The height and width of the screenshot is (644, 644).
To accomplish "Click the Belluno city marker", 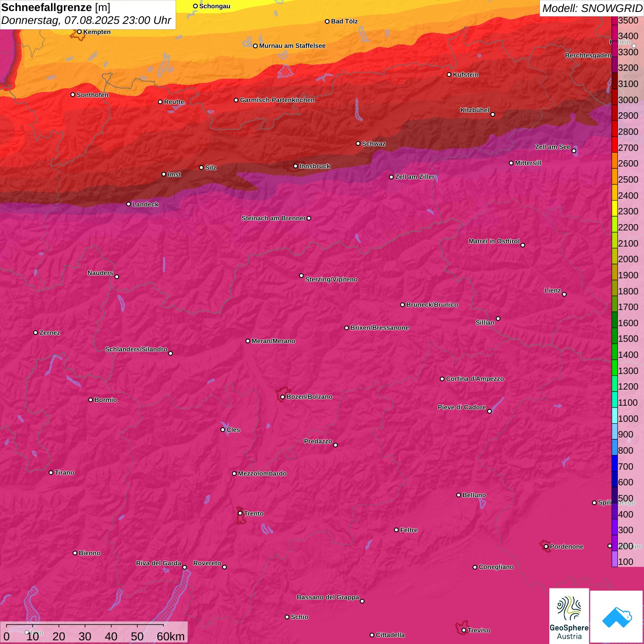I will pos(459,495).
